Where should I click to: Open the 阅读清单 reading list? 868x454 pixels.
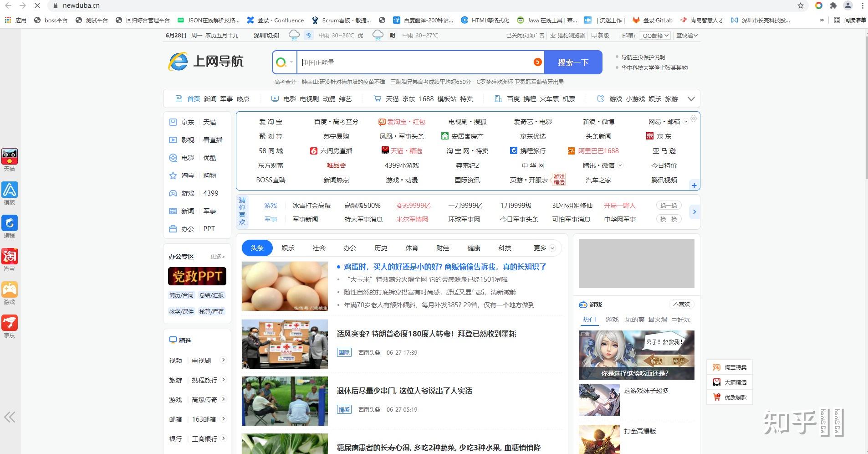pyautogui.click(x=850, y=20)
